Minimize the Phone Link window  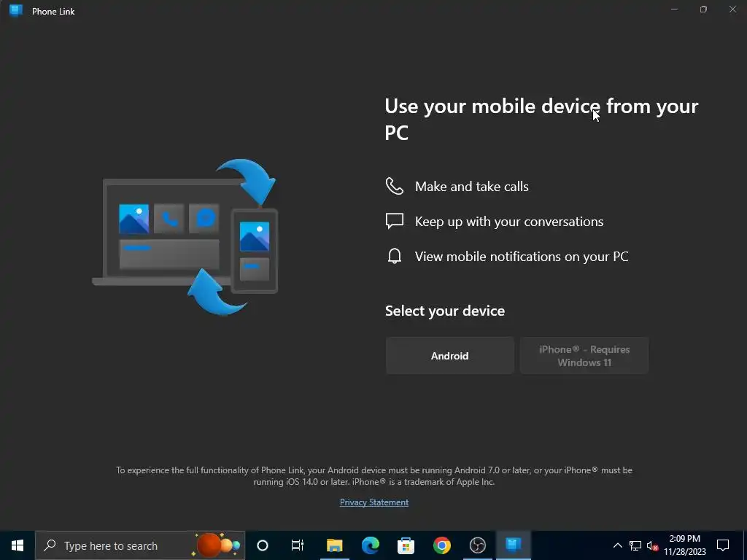click(x=674, y=9)
